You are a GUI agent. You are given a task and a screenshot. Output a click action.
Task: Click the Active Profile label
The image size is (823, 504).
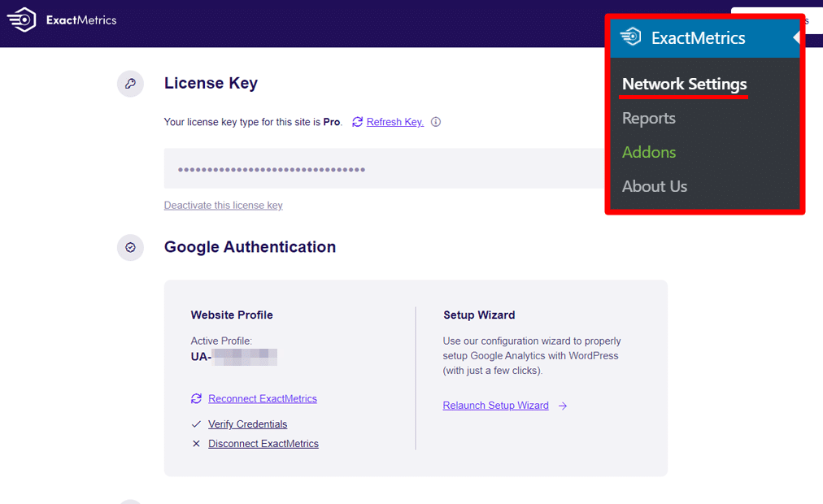pyautogui.click(x=221, y=341)
